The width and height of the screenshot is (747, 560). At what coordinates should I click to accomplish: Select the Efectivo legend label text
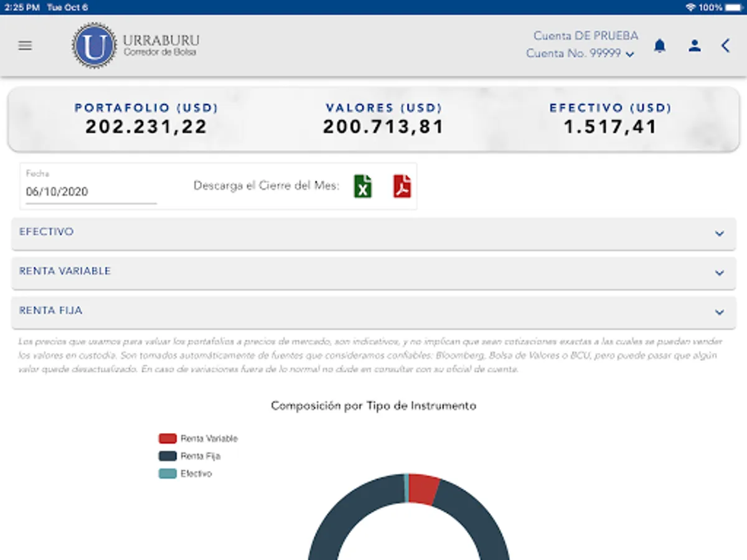tap(196, 474)
